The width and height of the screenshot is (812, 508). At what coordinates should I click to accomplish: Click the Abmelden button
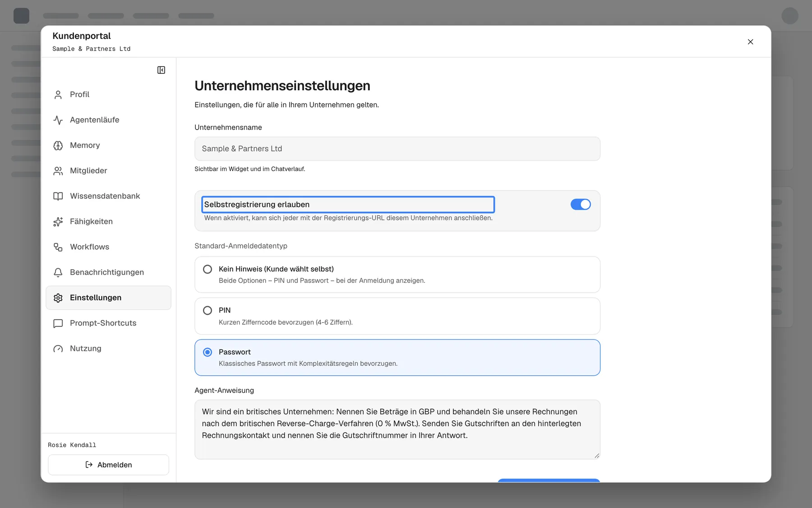coord(108,465)
